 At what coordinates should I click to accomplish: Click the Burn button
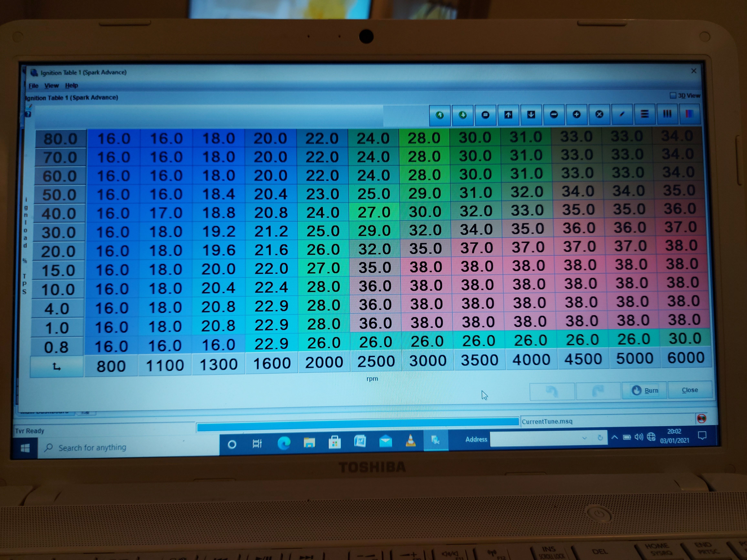pyautogui.click(x=644, y=391)
